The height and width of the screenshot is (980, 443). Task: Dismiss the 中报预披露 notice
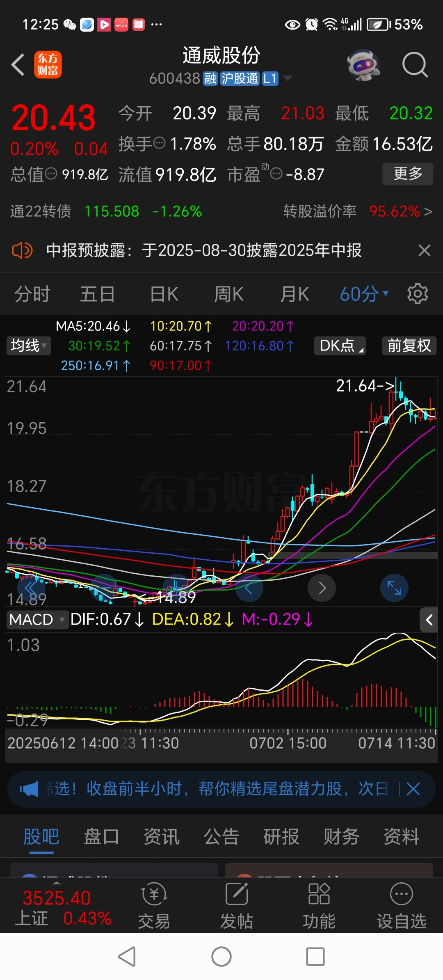[424, 250]
